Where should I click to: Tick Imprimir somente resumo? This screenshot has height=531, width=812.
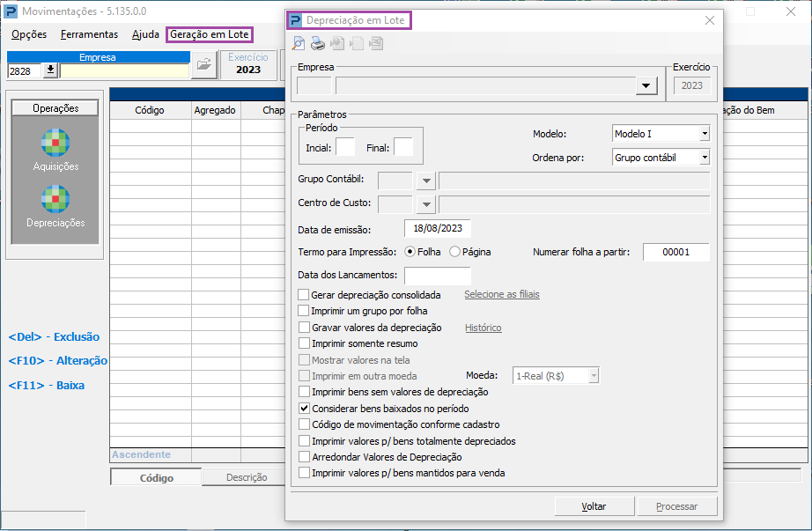coord(304,343)
